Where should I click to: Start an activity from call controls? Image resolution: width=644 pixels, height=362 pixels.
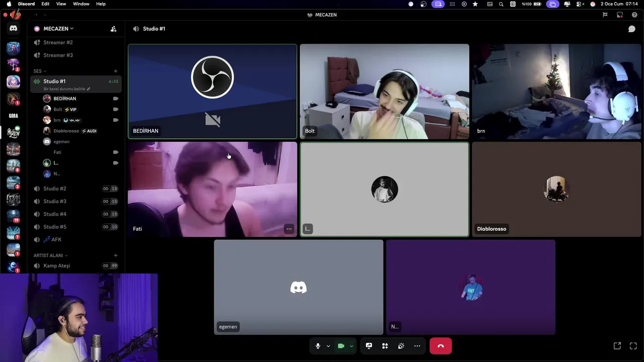[385, 346]
